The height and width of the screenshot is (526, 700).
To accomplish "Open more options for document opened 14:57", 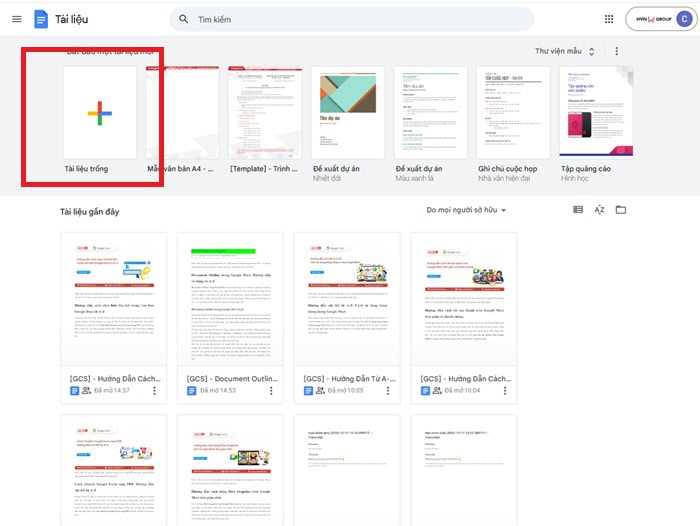I will [x=154, y=391].
